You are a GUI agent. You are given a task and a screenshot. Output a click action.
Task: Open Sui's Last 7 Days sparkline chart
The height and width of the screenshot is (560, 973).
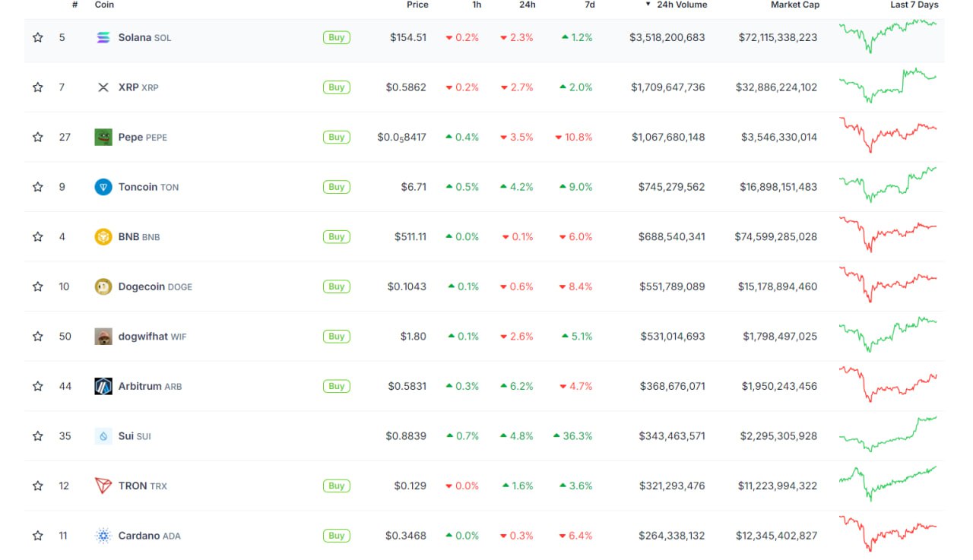coord(888,435)
